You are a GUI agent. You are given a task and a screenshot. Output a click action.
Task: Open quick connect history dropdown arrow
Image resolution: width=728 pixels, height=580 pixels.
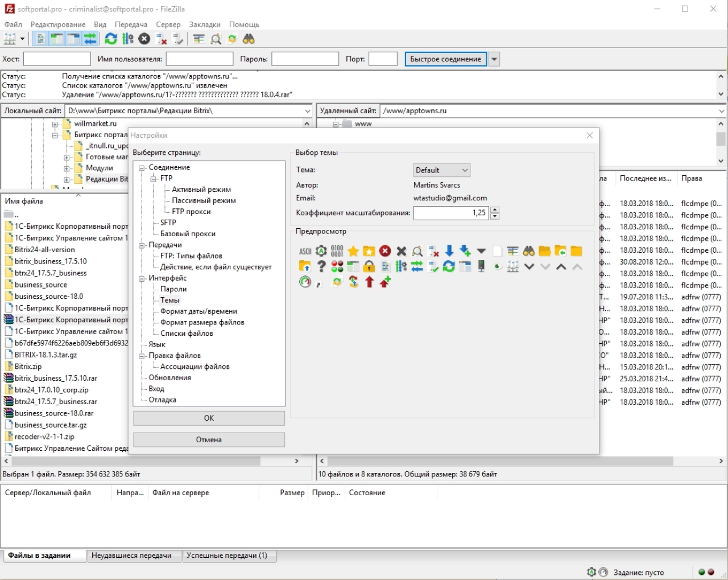[x=494, y=59]
